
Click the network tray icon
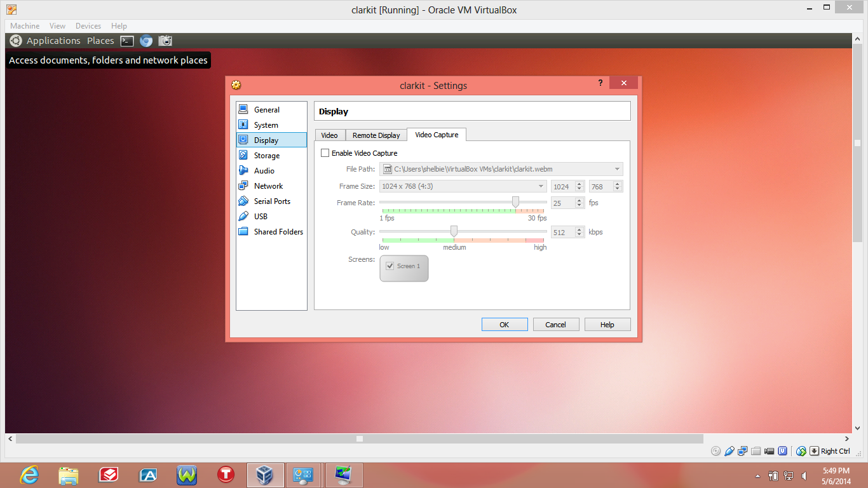(x=789, y=475)
